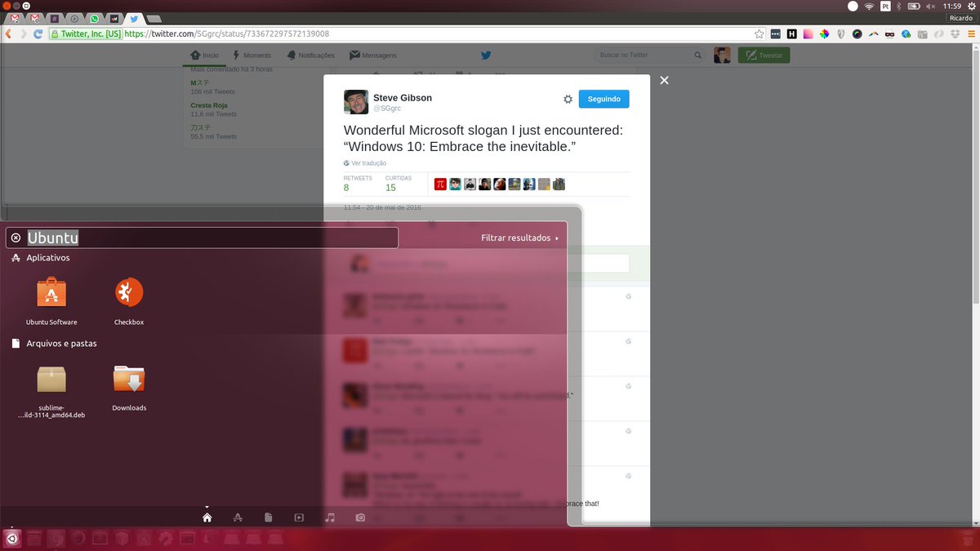The height and width of the screenshot is (551, 980).
Task: Click the black H extension icon
Action: pyautogui.click(x=791, y=34)
